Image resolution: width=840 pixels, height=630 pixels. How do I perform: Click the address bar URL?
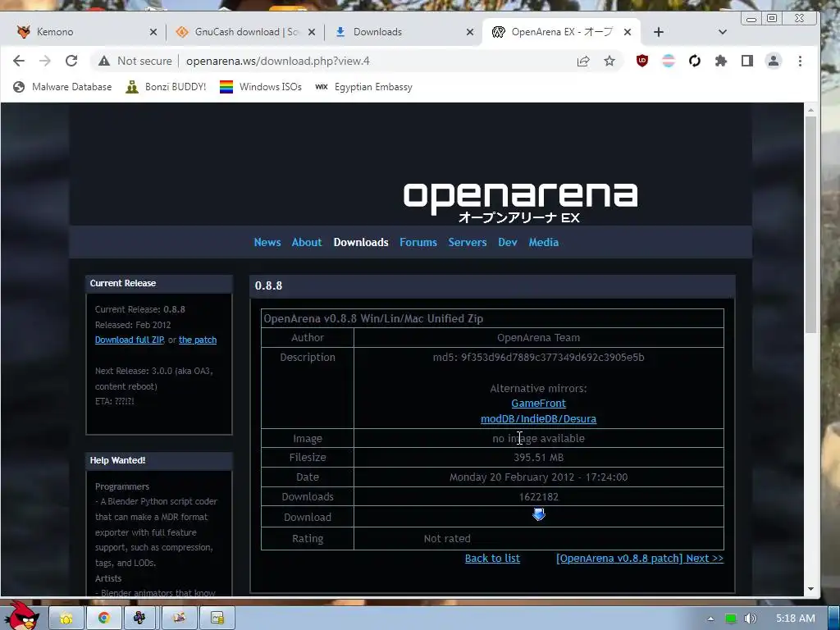point(277,61)
